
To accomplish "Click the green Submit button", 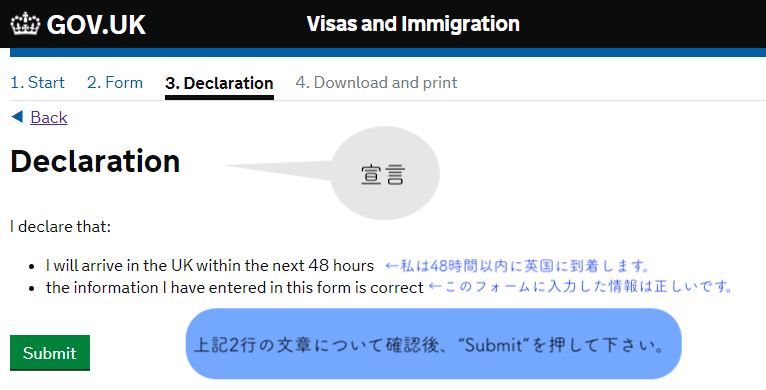I will click(50, 353).
